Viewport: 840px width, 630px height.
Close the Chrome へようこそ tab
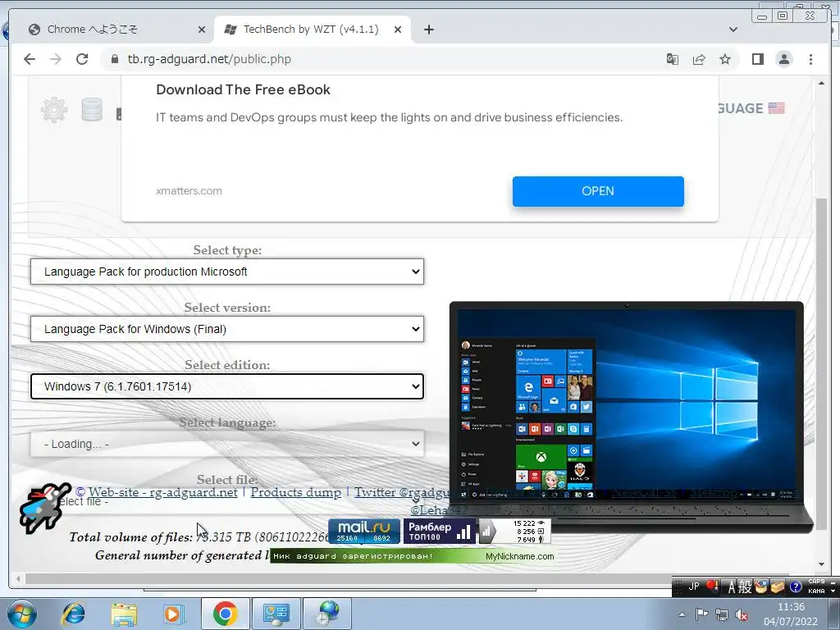[x=202, y=30]
